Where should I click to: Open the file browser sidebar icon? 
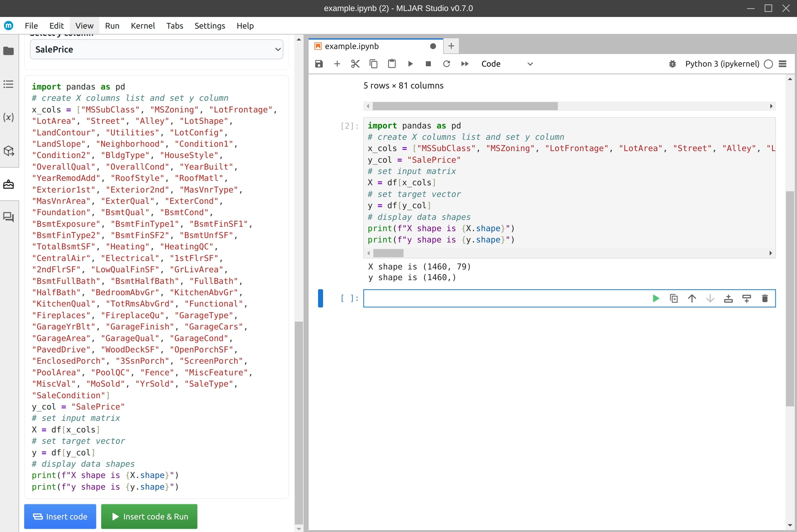8,51
